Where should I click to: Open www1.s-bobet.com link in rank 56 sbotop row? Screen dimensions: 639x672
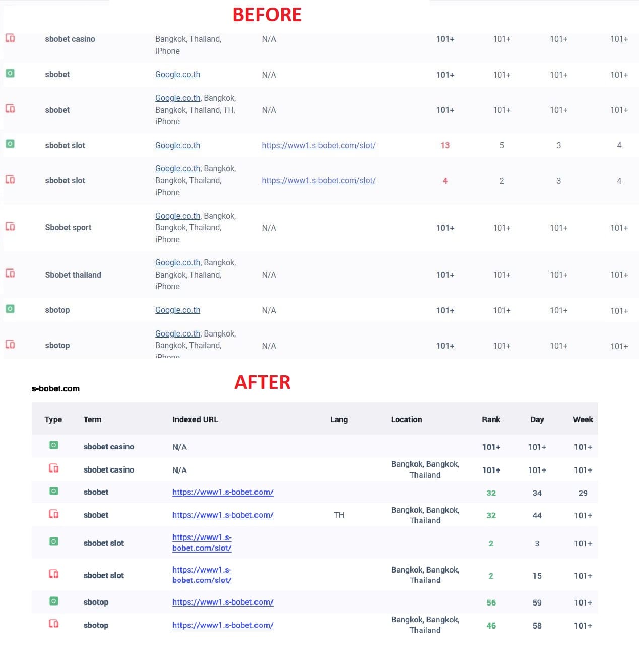tap(223, 602)
